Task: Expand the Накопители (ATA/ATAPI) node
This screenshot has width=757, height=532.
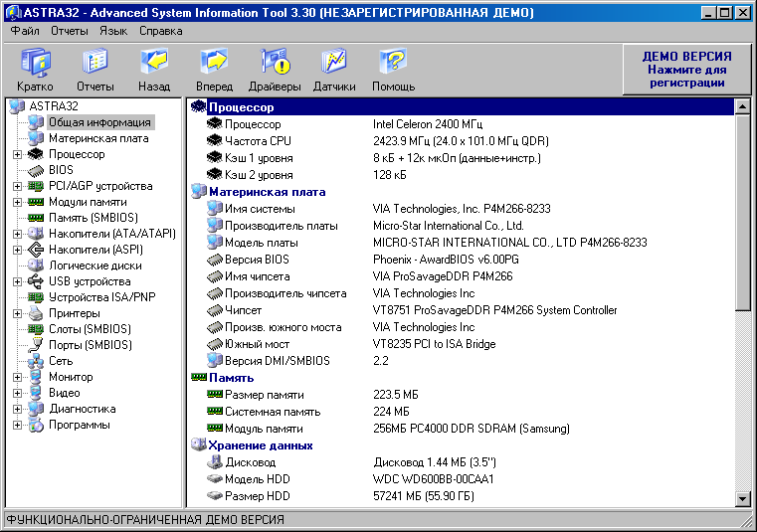Action: pyautogui.click(x=17, y=234)
